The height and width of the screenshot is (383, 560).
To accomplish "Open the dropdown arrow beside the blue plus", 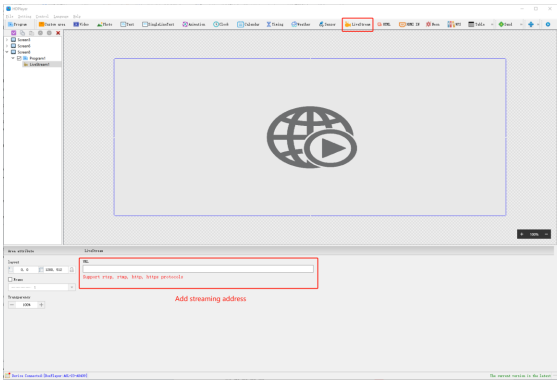I will (538, 24).
